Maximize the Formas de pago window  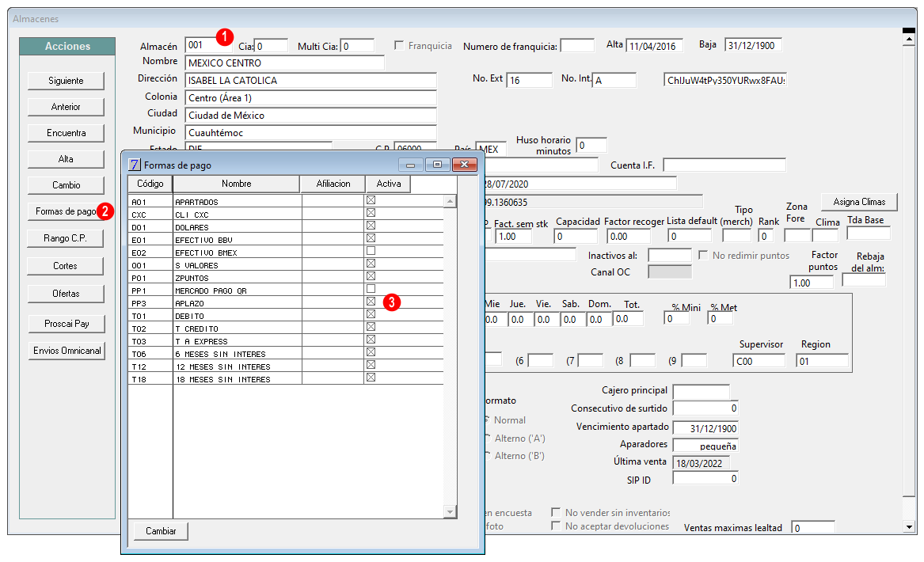click(437, 165)
